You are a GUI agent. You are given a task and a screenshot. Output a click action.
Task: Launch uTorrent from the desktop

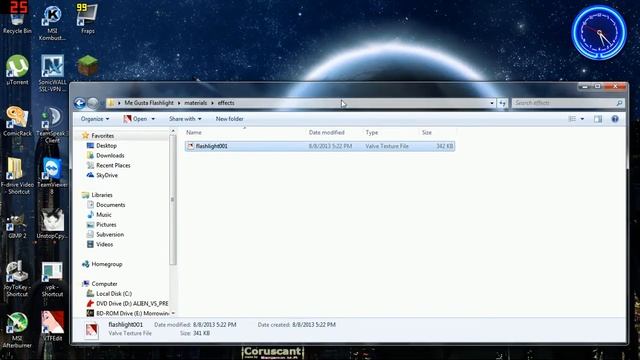[x=17, y=70]
